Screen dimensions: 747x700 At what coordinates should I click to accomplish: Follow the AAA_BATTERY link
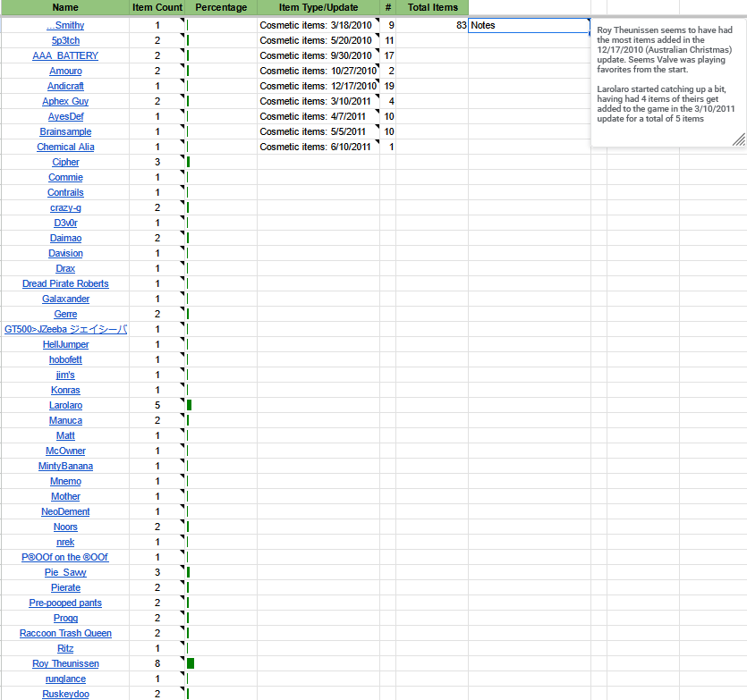pyautogui.click(x=65, y=55)
